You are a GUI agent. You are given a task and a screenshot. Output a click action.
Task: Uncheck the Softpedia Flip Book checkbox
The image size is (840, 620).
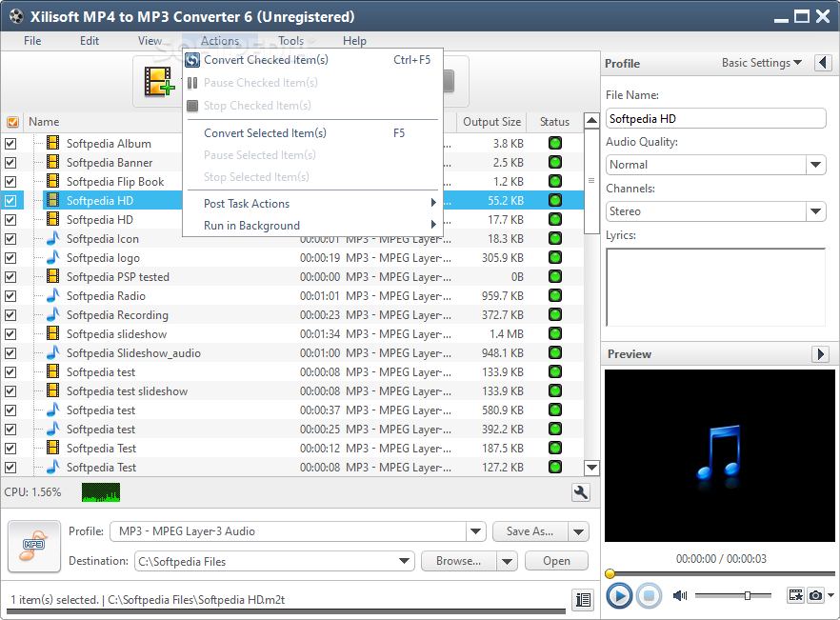point(10,182)
